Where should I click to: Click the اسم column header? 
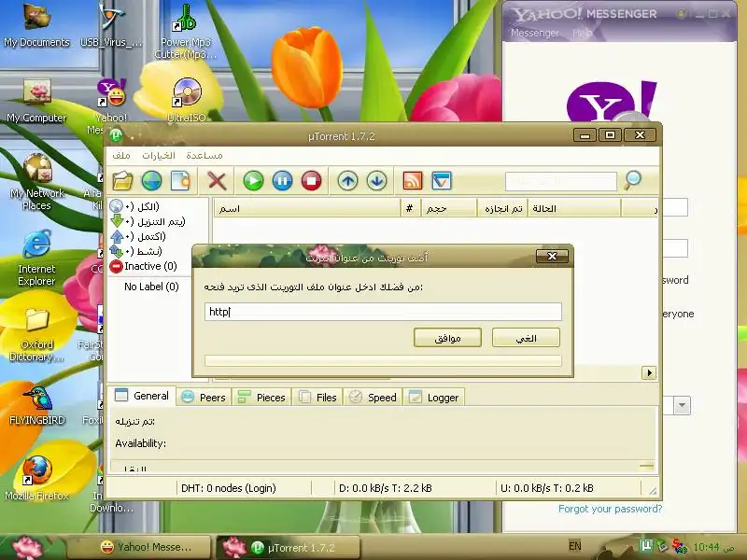307,208
